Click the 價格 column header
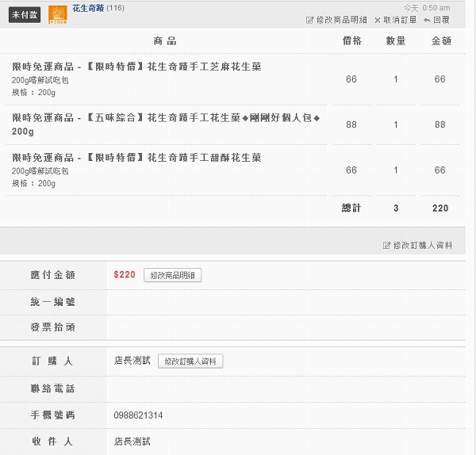This screenshot has height=455, width=476. click(352, 41)
